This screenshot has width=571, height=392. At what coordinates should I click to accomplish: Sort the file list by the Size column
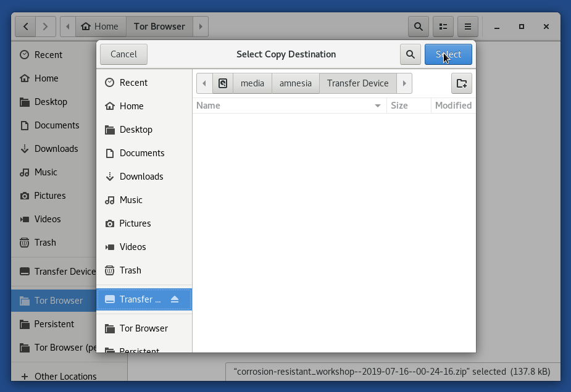point(409,106)
